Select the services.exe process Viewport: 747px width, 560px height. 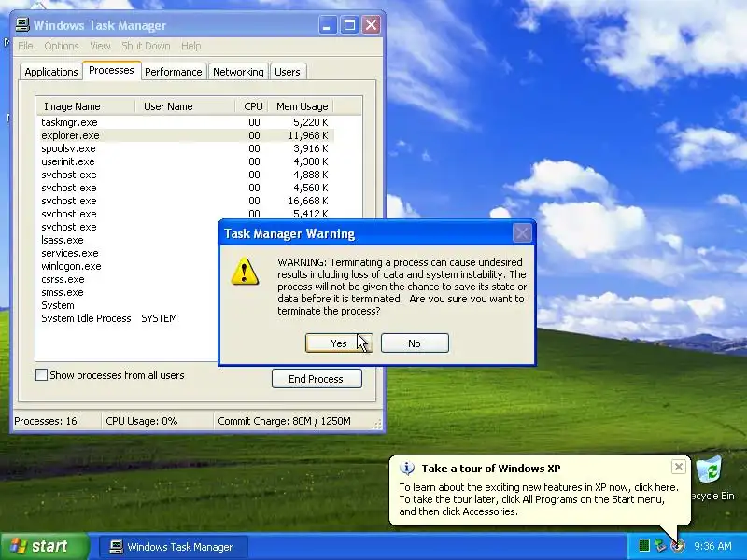(x=69, y=253)
